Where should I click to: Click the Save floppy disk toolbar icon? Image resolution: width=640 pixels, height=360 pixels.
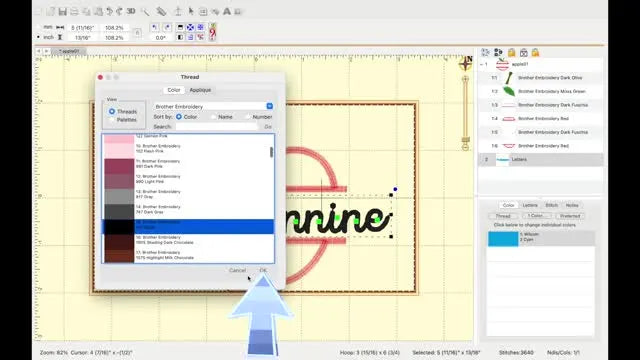[62, 11]
